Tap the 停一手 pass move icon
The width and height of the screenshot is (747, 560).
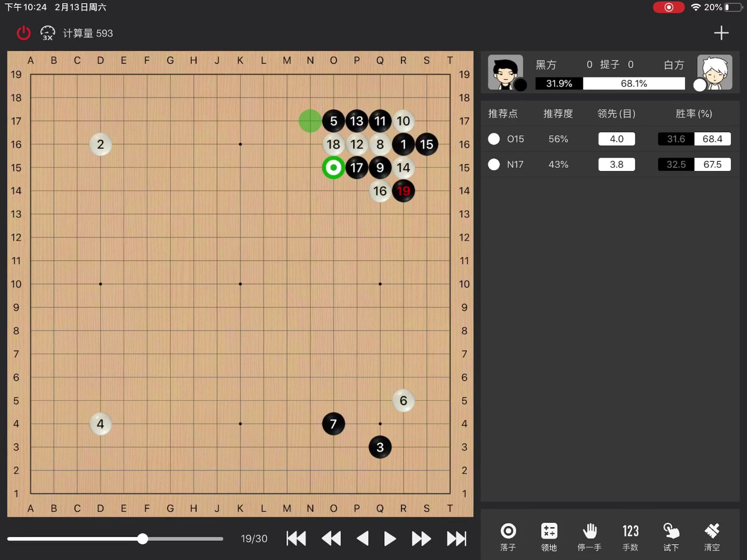pyautogui.click(x=589, y=537)
